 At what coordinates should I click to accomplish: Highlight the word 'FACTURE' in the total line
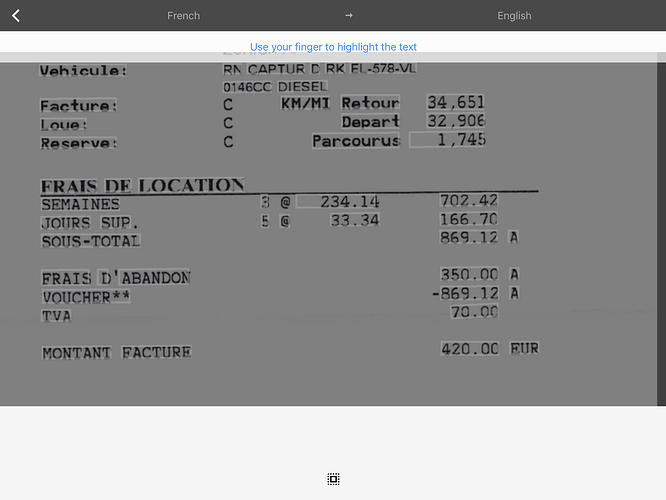156,352
